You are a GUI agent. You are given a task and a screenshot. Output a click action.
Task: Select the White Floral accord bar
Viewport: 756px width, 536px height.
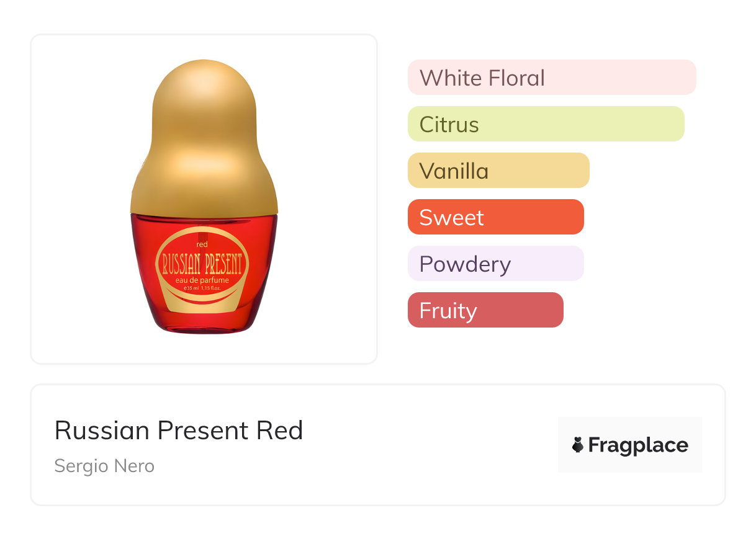[x=551, y=78]
